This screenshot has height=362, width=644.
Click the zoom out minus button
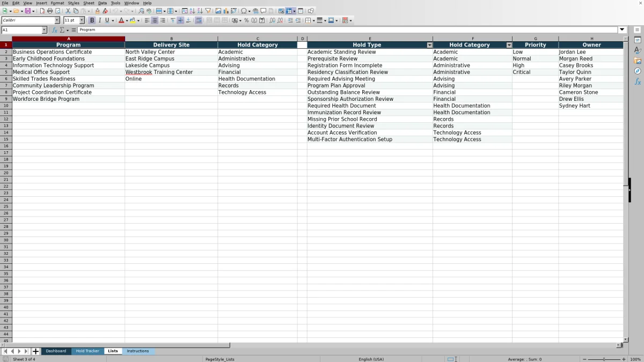click(584, 359)
